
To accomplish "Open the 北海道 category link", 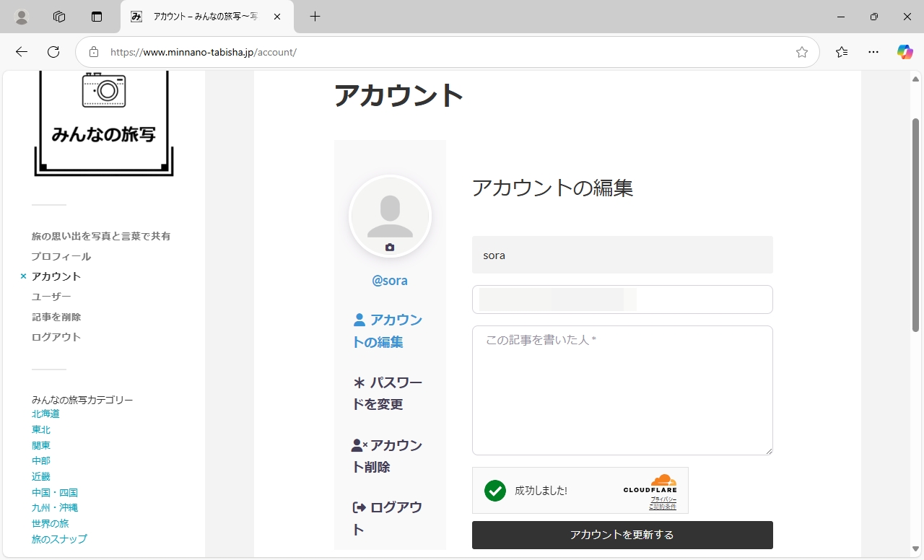I will pos(45,414).
